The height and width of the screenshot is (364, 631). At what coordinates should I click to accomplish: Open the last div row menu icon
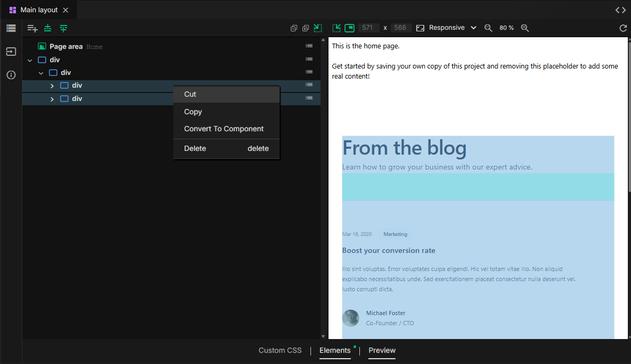pos(309,98)
